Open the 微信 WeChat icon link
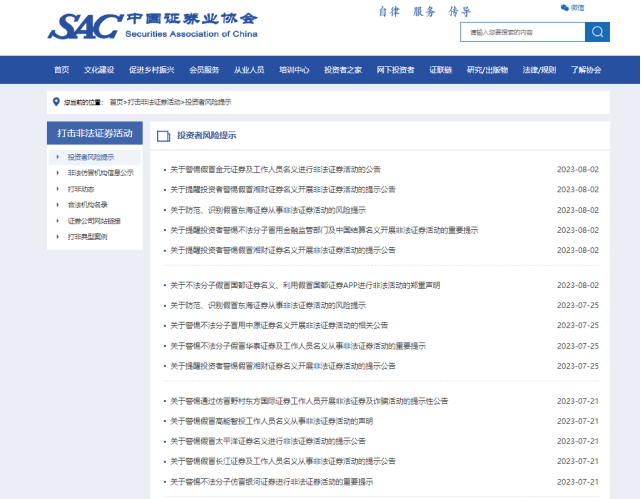641x499 pixels. (x=572, y=8)
